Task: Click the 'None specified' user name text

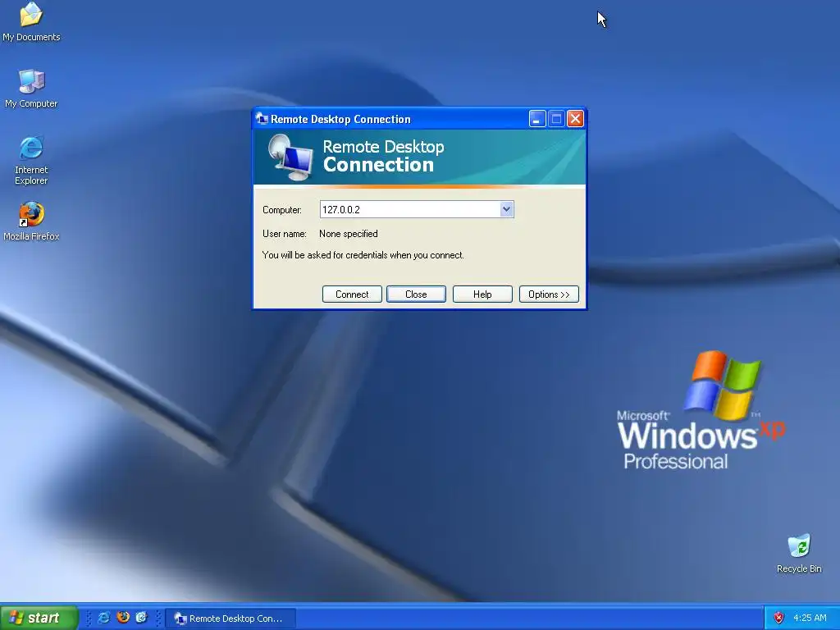Action: (348, 234)
